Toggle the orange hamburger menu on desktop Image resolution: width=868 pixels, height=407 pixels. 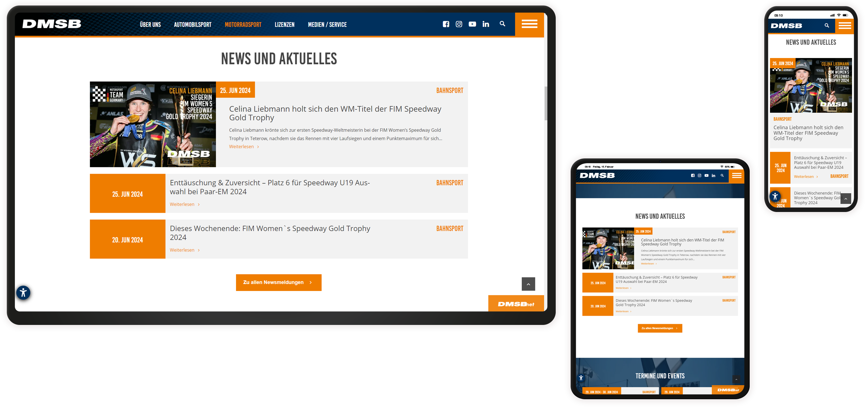point(529,24)
